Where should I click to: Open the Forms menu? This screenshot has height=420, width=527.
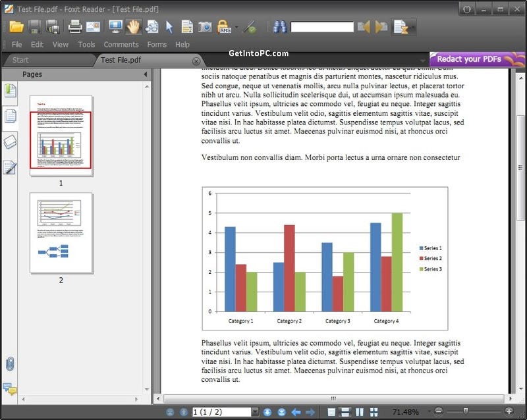pyautogui.click(x=157, y=44)
